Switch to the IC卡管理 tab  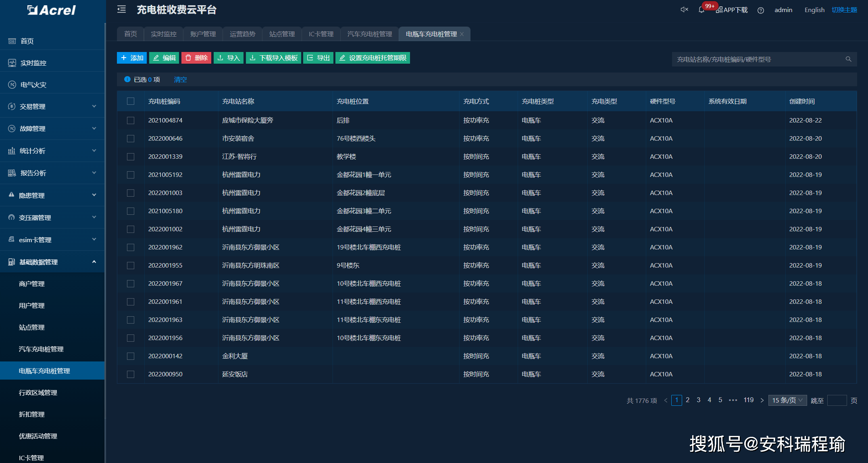tap(321, 34)
